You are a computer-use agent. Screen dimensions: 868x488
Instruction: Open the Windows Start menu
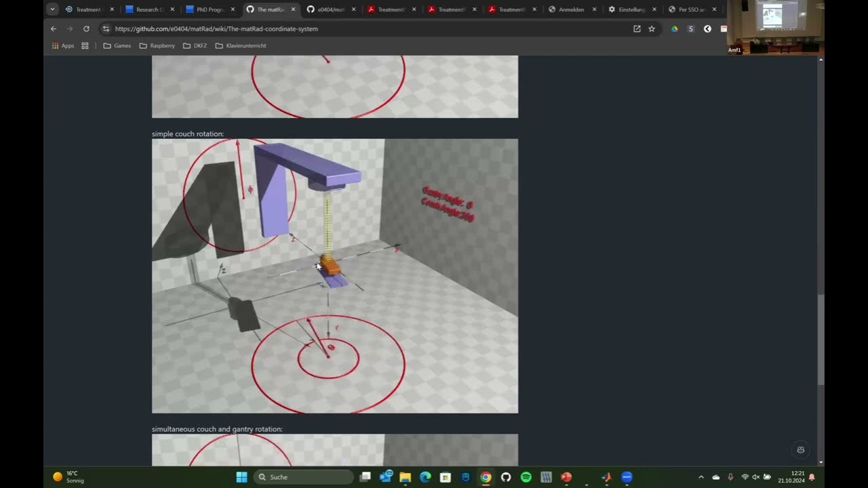point(241,477)
